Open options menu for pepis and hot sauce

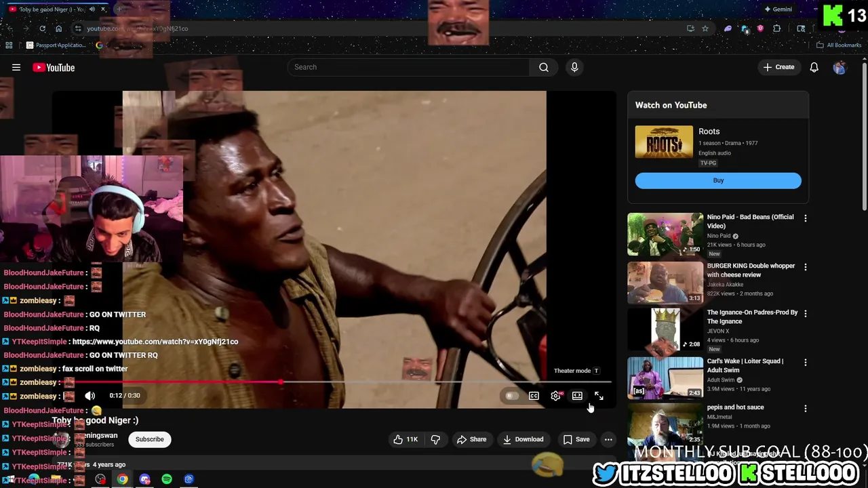805,409
